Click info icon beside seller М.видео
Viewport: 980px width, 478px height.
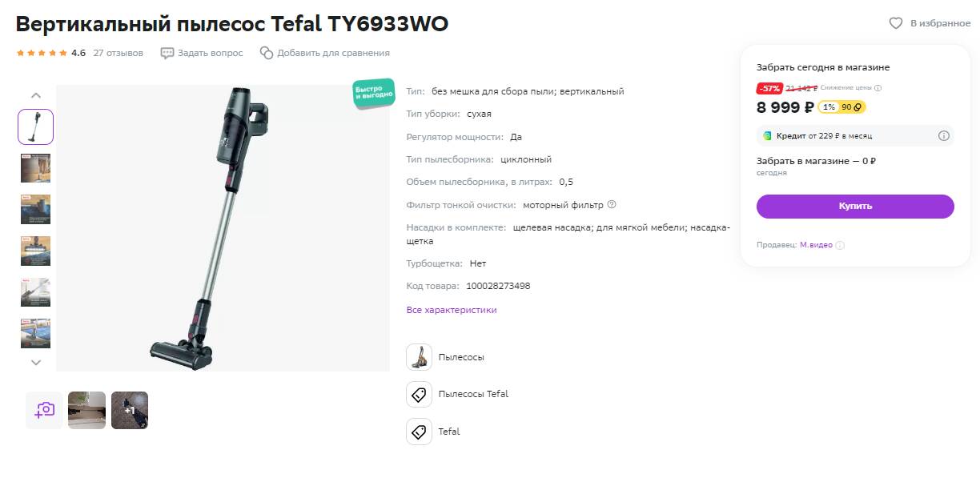840,246
